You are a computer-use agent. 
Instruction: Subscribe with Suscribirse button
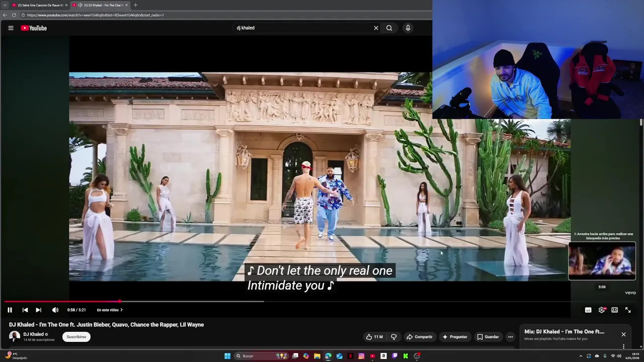pyautogui.click(x=76, y=337)
